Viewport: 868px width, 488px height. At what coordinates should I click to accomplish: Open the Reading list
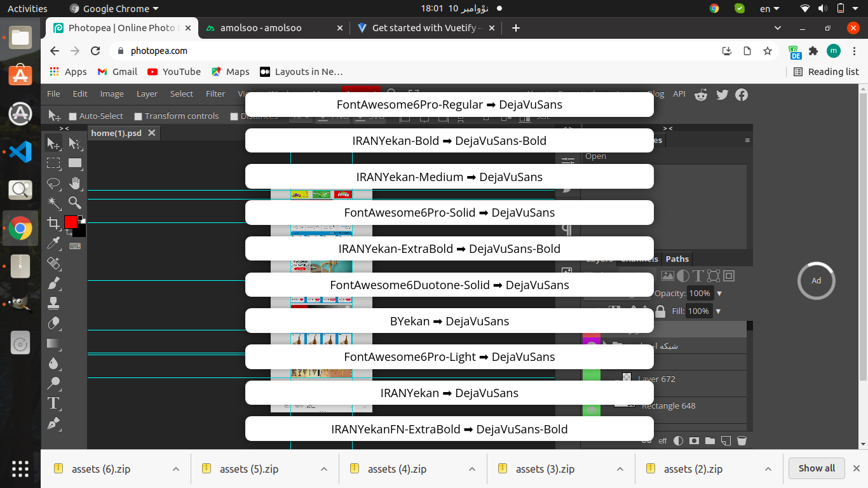pos(827,72)
